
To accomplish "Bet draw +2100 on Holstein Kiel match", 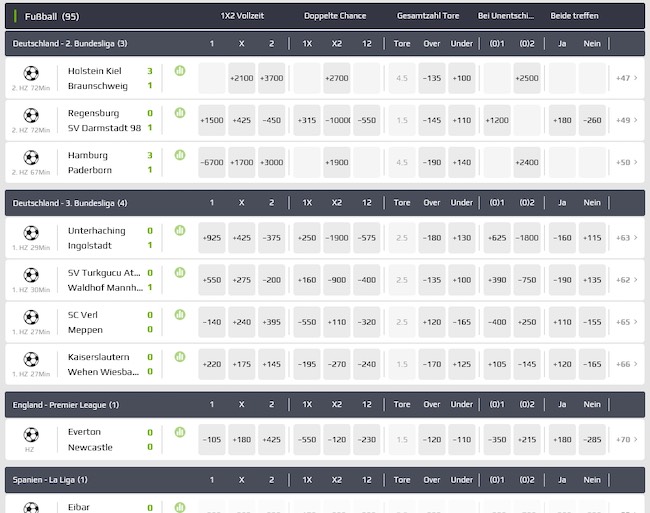I will (242, 78).
